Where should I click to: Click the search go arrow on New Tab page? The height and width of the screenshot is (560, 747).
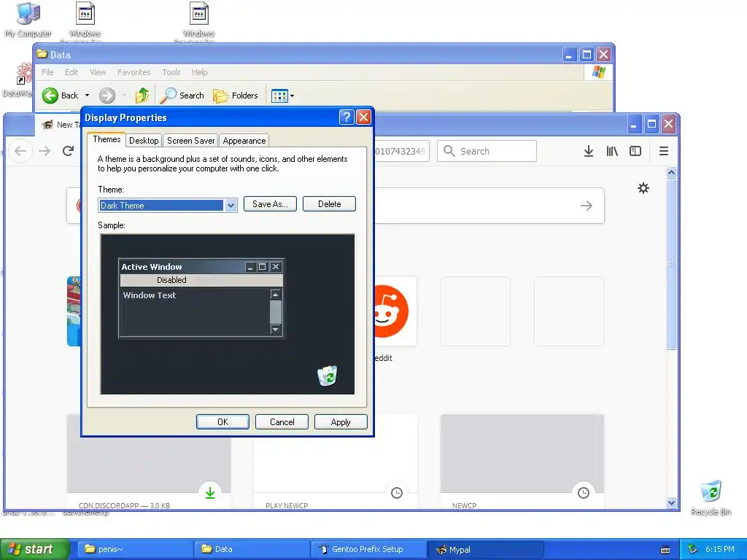(587, 206)
